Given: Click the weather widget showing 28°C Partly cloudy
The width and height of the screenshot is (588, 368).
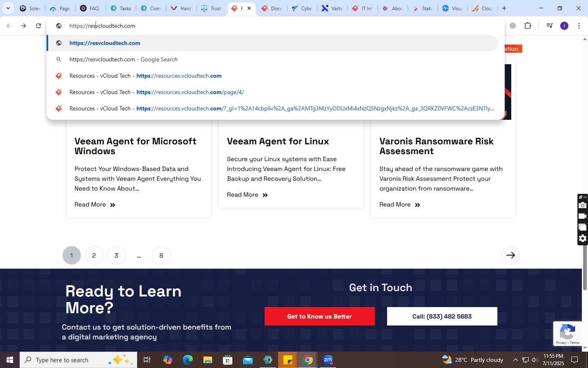Looking at the screenshot, I should pos(473,360).
